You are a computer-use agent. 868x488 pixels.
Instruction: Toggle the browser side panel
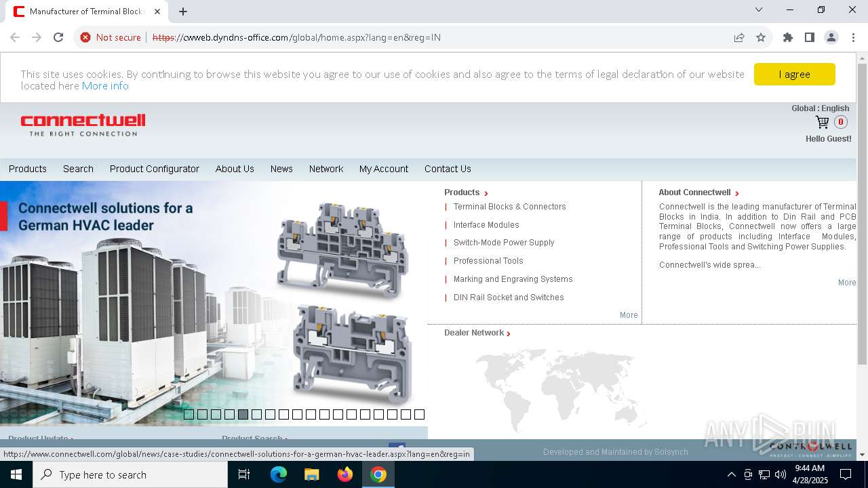tap(810, 37)
